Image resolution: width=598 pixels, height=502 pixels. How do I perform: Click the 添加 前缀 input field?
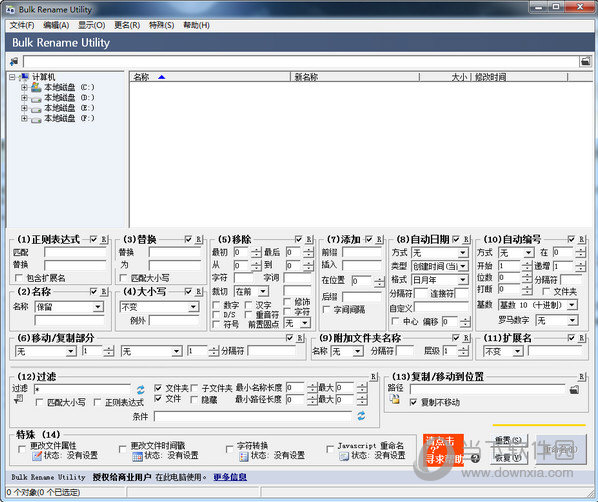click(x=362, y=252)
